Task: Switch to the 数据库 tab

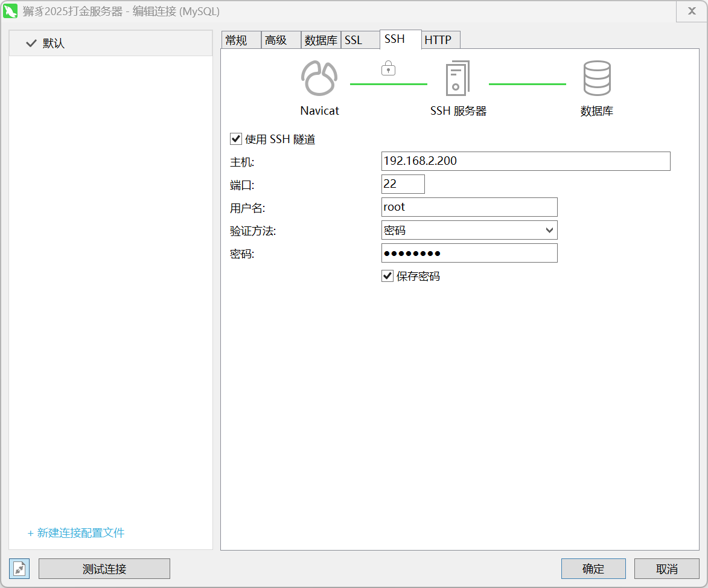Action: click(321, 40)
